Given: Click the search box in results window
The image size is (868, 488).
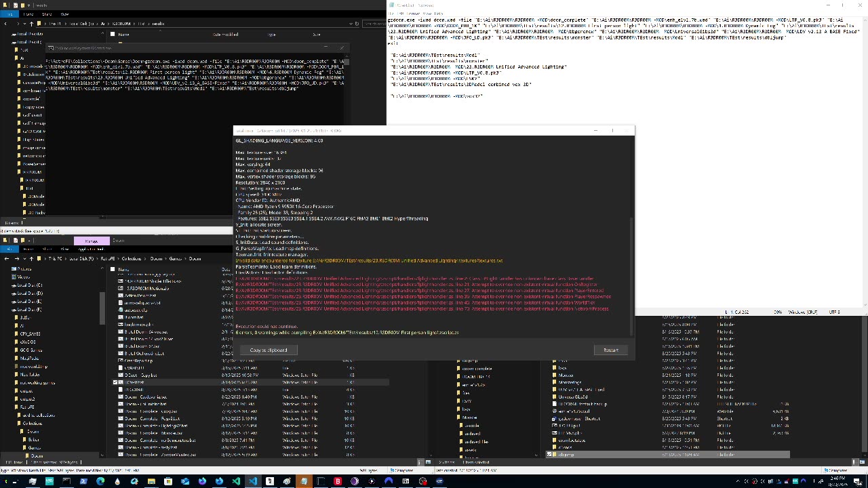Looking at the screenshot, I should (x=374, y=24).
